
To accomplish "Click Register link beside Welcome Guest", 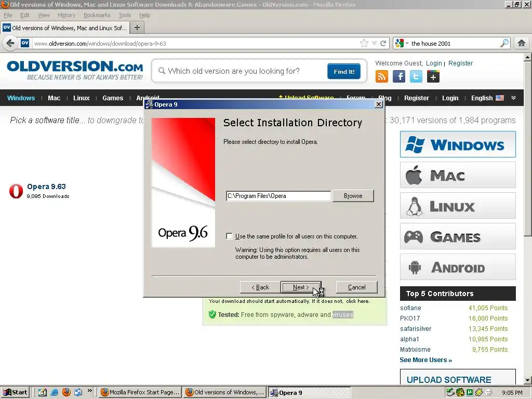I will coord(460,63).
